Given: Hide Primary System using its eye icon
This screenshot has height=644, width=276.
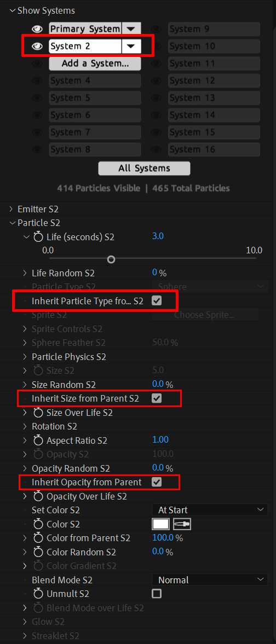Looking at the screenshot, I should [x=37, y=29].
